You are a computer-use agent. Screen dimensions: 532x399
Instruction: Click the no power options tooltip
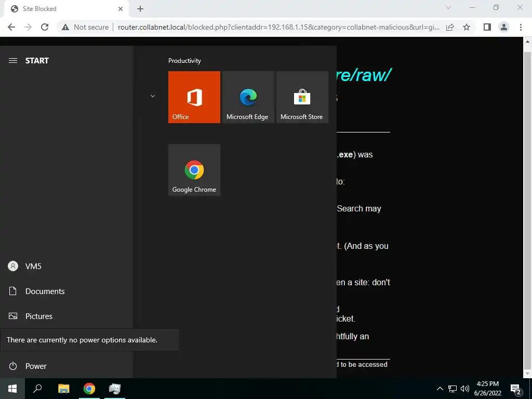[89, 340]
